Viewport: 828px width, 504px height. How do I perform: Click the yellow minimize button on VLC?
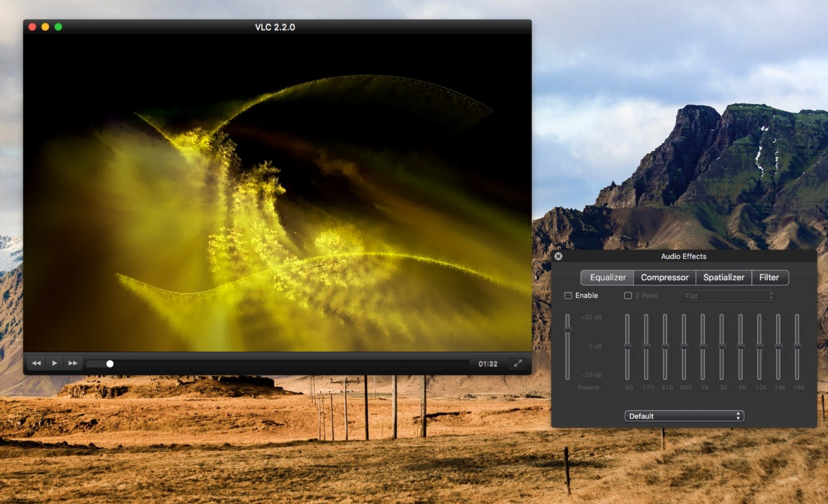tap(44, 27)
